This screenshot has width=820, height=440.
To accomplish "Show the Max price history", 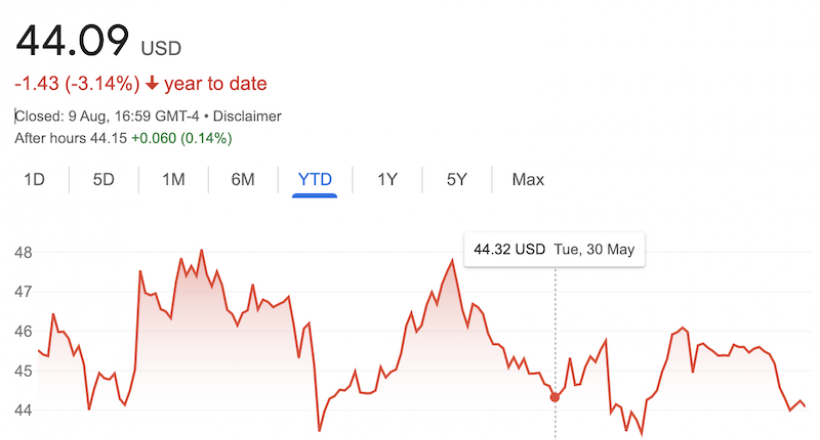I will [528, 179].
